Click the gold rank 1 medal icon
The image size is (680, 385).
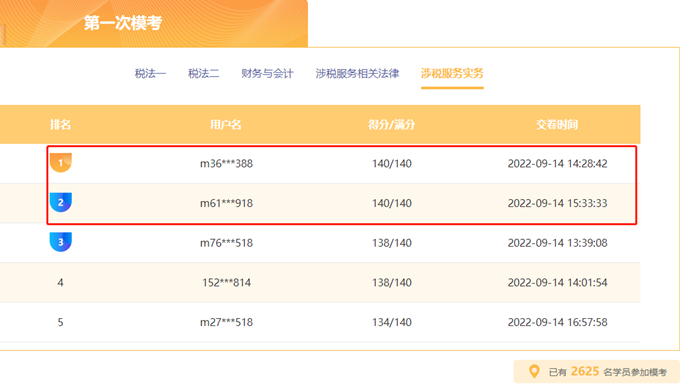point(61,163)
